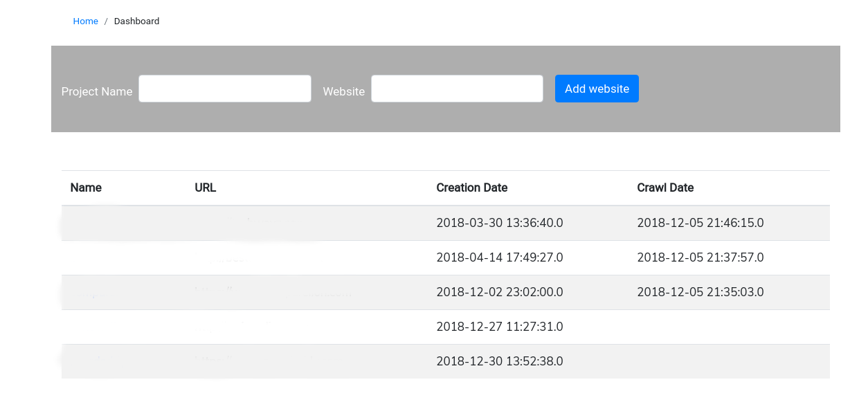Image resolution: width=868 pixels, height=409 pixels.
Task: Click the Crawl Date column header
Action: [665, 188]
